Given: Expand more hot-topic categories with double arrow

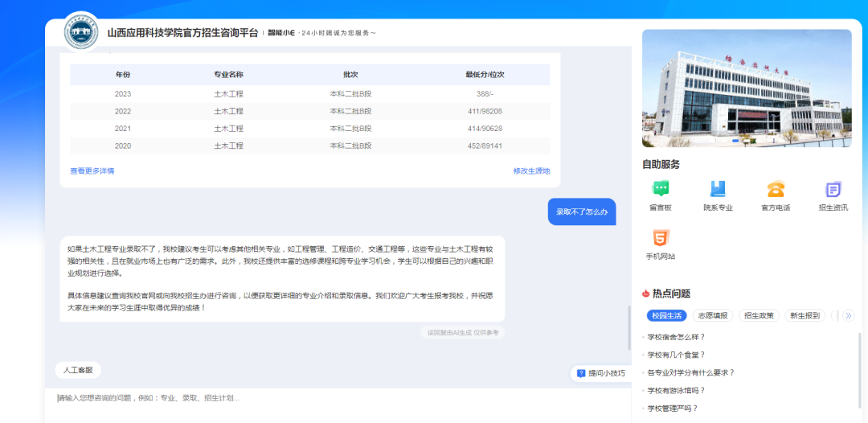Looking at the screenshot, I should 848,316.
